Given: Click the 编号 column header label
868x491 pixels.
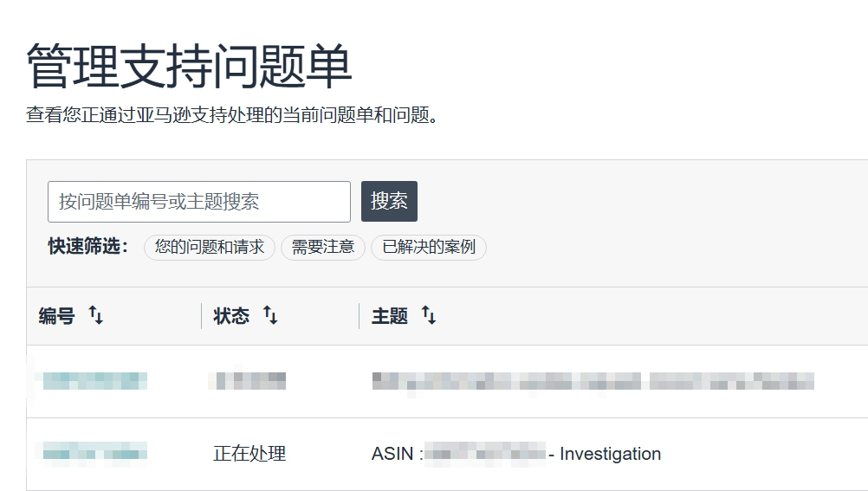Looking at the screenshot, I should pos(57,317).
